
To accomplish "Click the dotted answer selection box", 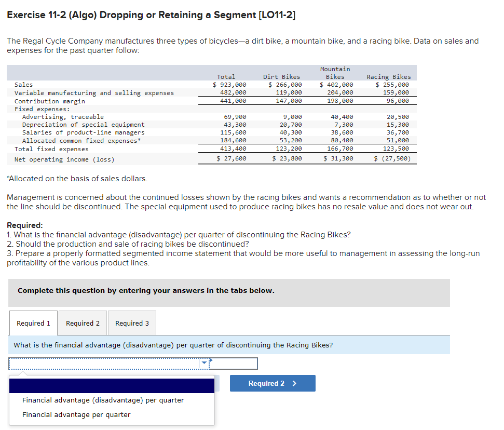I will (x=104, y=363).
